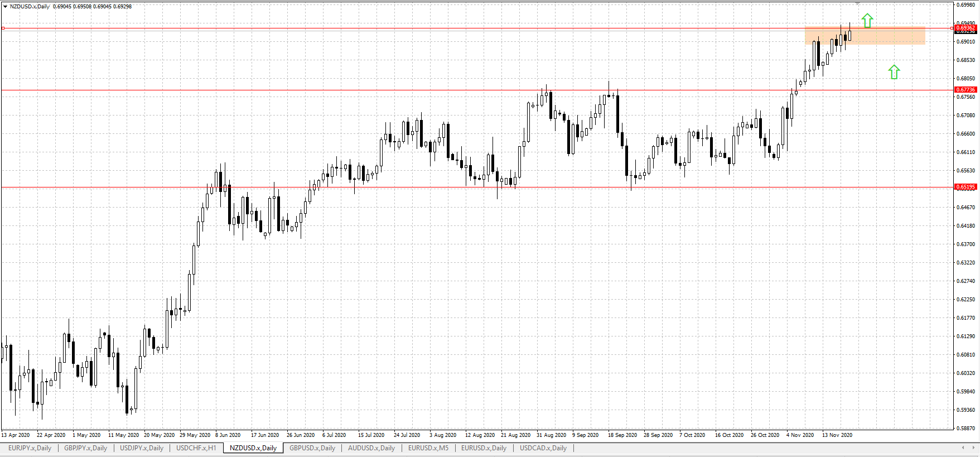Click the 0.67560 price scale label
The width and height of the screenshot is (980, 457).
click(965, 97)
